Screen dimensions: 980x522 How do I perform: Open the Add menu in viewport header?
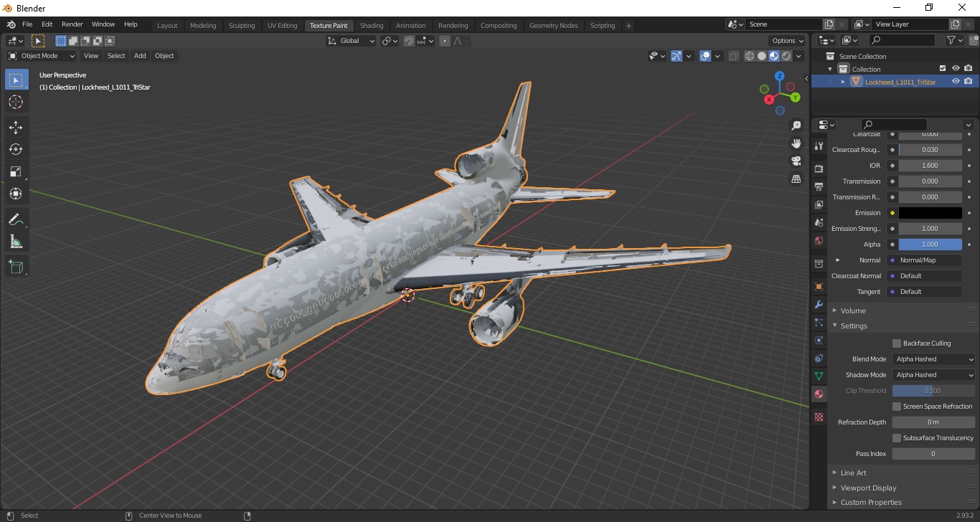click(140, 56)
